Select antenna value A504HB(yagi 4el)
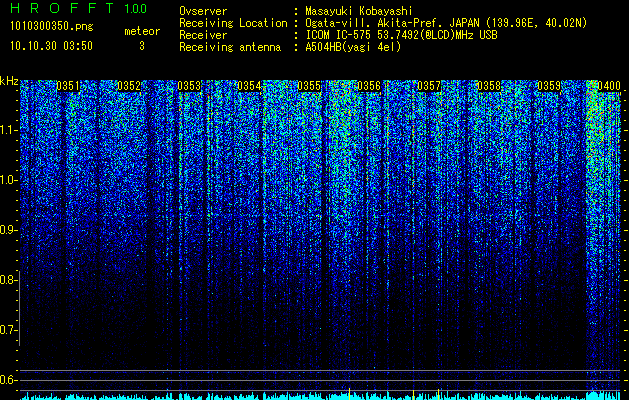Image resolution: width=629 pixels, height=400 pixels. (353, 47)
